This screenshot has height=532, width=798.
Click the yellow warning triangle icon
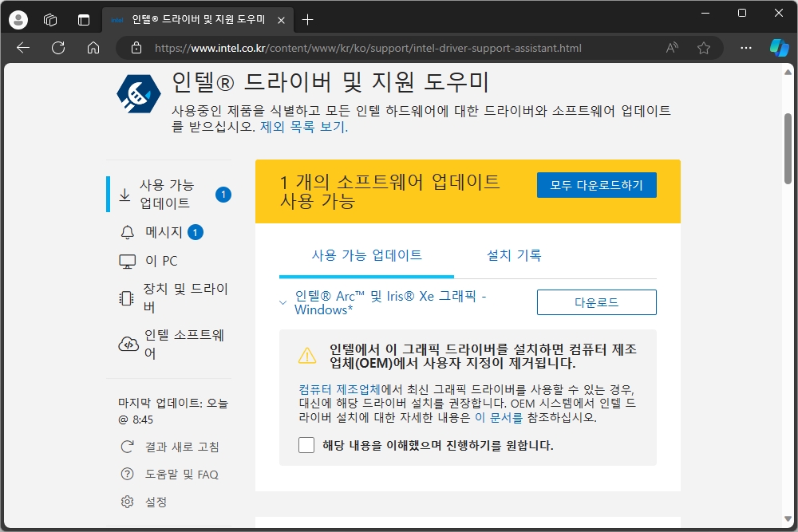coord(307,356)
